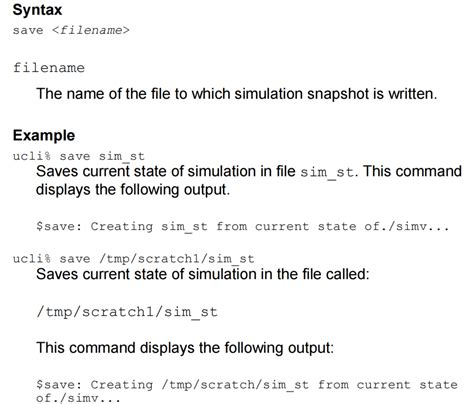The image size is (474, 404).
Task: Click Saves current state in the file called:
Action: [203, 274]
